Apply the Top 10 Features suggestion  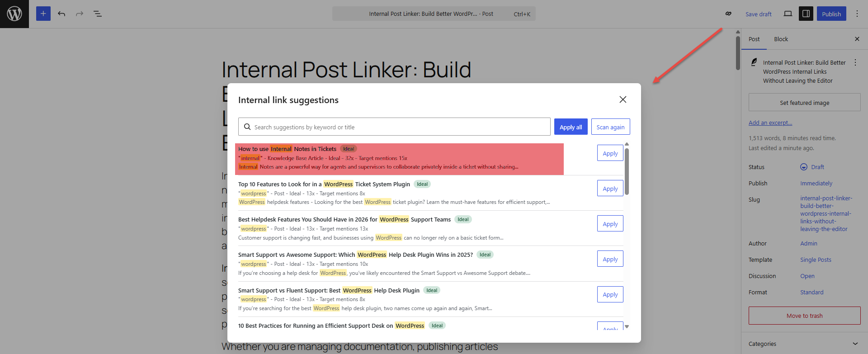610,189
